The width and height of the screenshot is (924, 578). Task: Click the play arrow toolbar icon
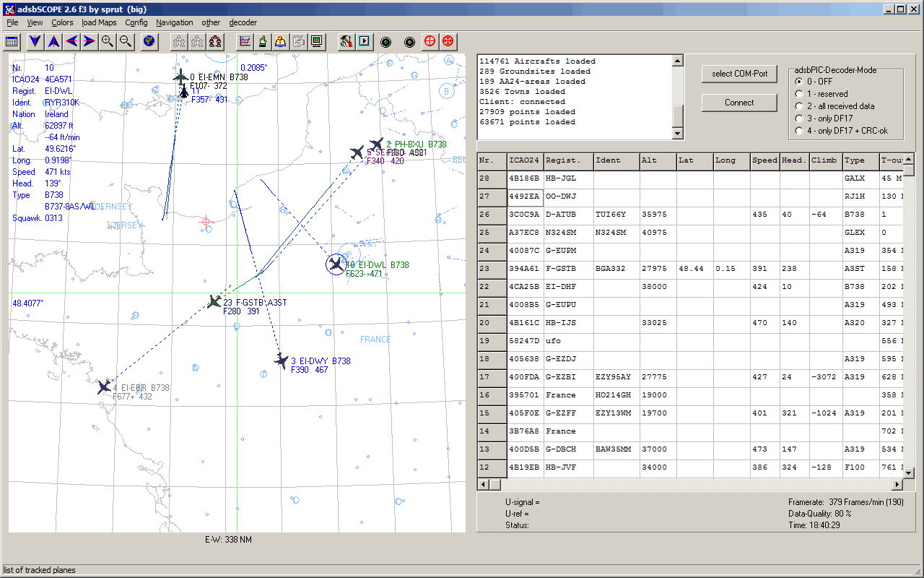tap(365, 41)
